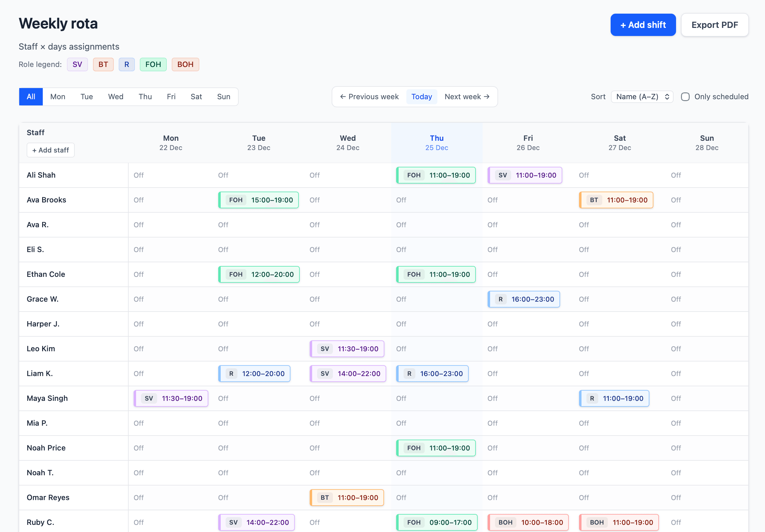Select the Noah T. staff name
This screenshot has width=765, height=532.
[x=40, y=473]
